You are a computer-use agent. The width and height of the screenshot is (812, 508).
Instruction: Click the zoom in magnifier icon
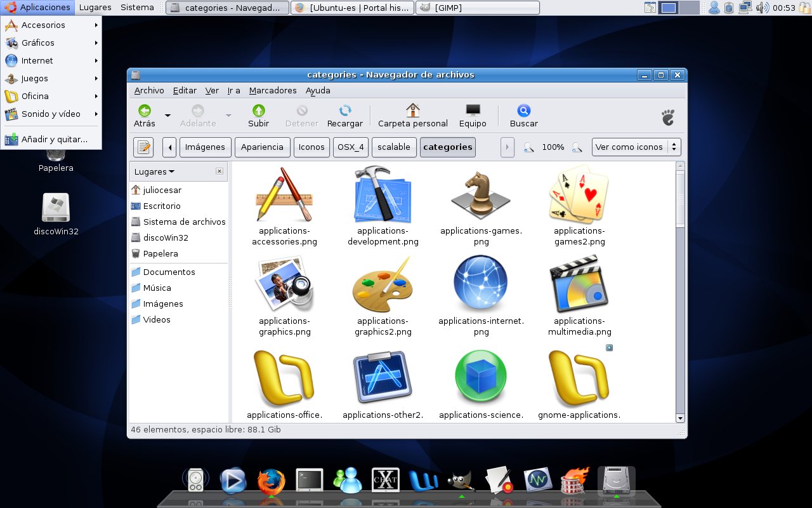pos(577,147)
